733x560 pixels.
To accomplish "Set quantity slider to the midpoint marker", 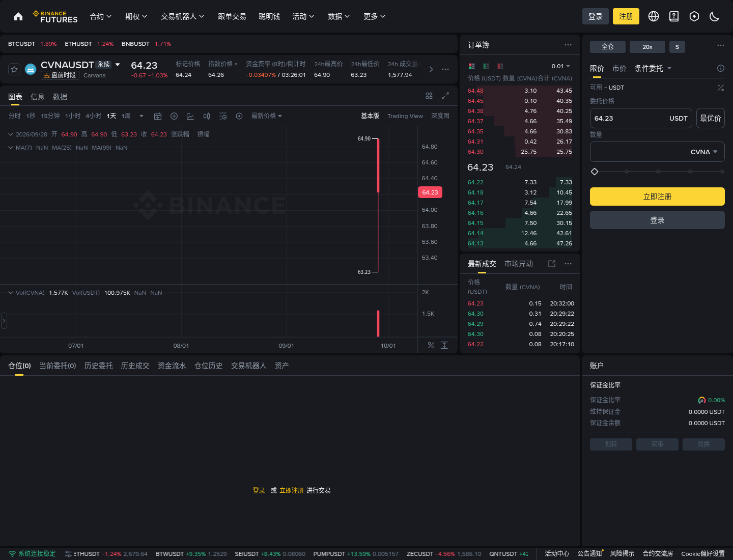I will pos(658,172).
